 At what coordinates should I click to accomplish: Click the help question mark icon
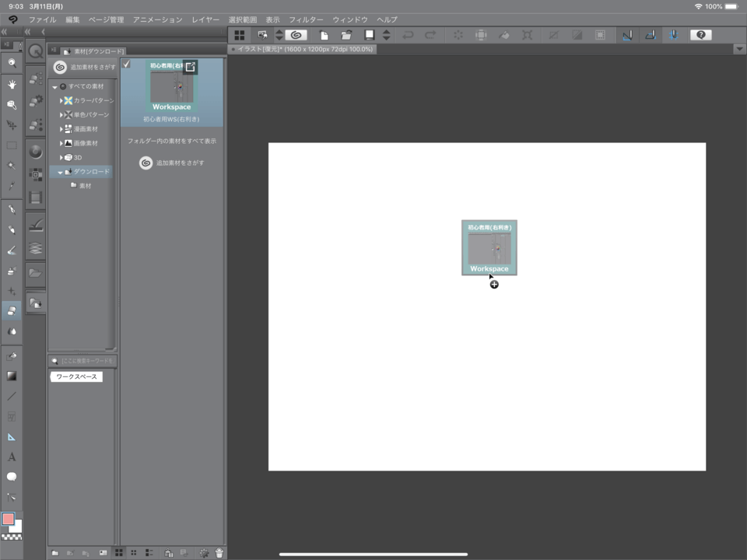tap(701, 35)
